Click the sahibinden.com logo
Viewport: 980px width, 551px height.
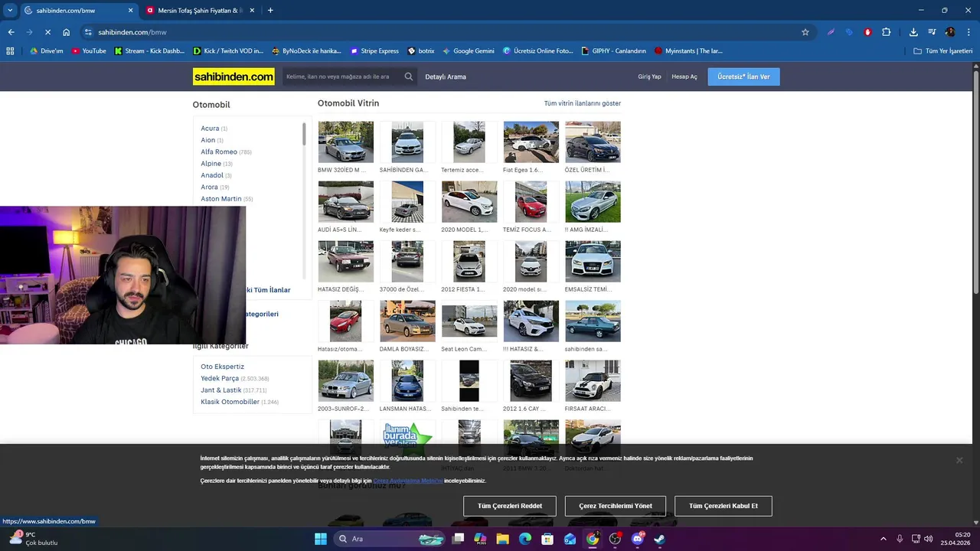tap(234, 77)
